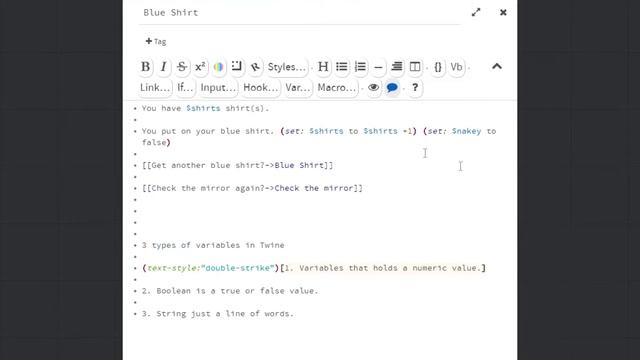Insert a numbered list
The image size is (640, 360).
(360, 67)
